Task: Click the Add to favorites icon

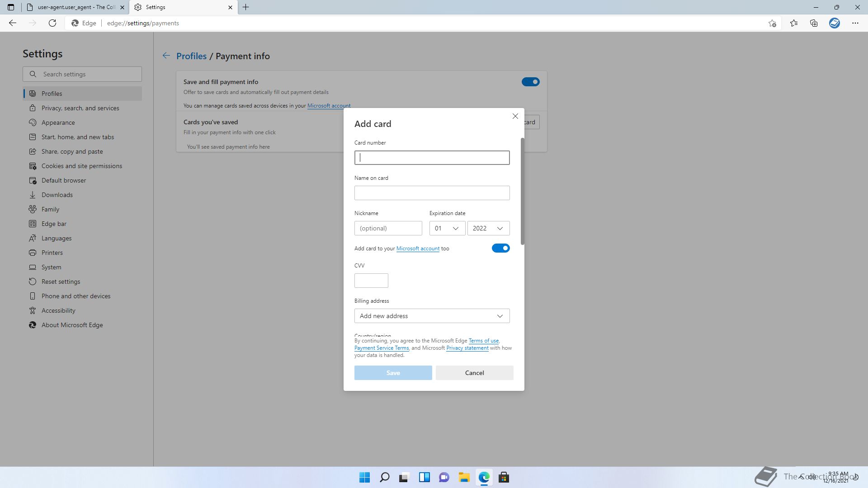Action: (x=772, y=23)
